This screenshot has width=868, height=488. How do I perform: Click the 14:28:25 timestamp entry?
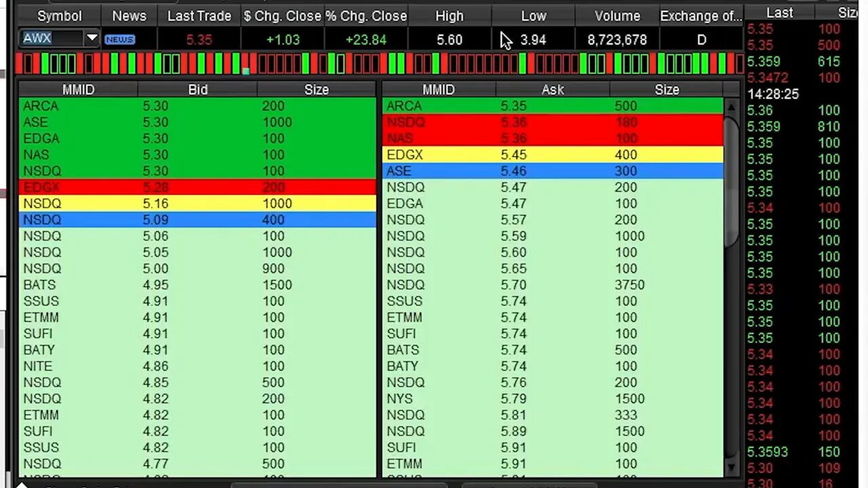pos(773,94)
